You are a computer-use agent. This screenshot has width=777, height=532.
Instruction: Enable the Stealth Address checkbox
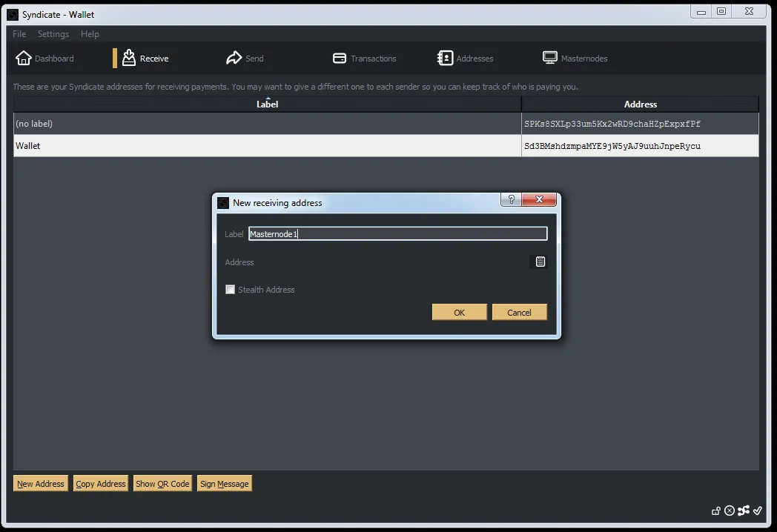[x=230, y=289]
